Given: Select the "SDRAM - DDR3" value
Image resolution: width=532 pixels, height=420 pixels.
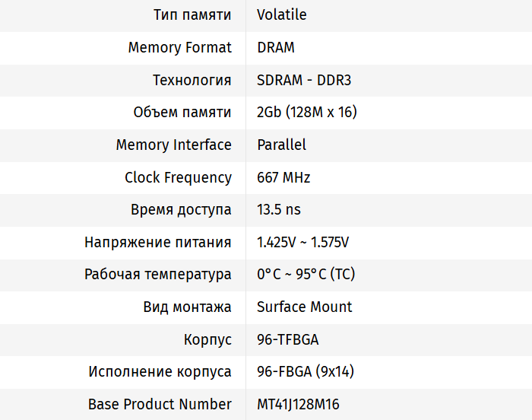Looking at the screenshot, I should tap(304, 80).
